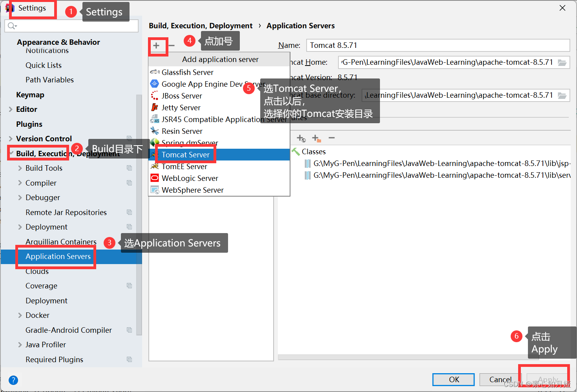
Task: Click the add server plus icon
Action: tap(156, 46)
